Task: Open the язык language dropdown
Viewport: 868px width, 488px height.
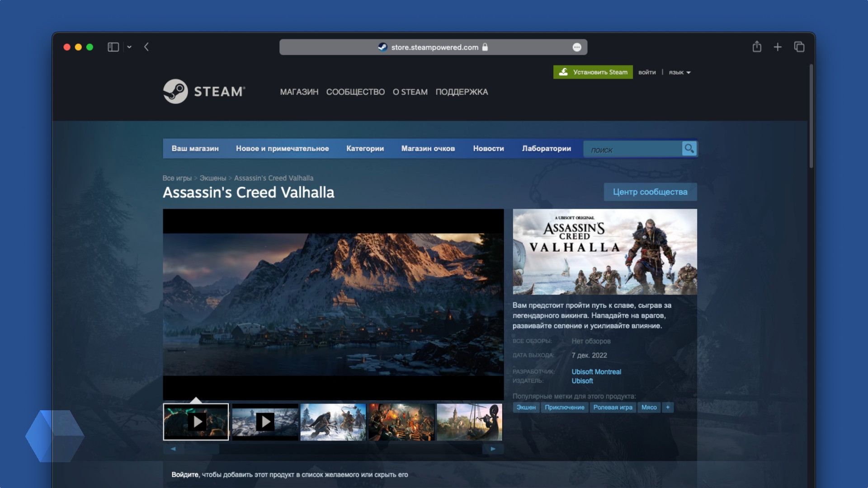Action: coord(679,72)
